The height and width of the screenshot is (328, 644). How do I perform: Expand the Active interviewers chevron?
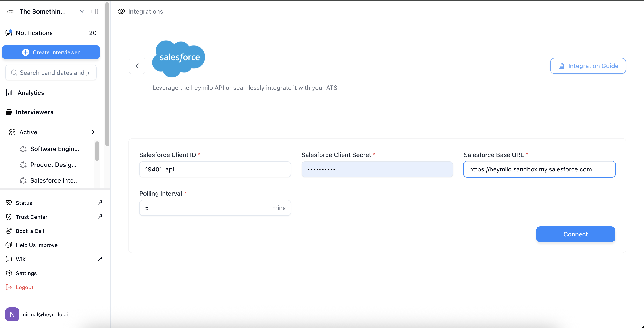point(93,132)
